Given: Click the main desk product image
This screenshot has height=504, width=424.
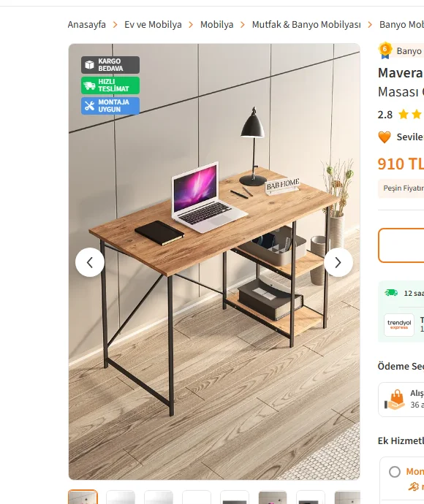Looking at the screenshot, I should click(x=214, y=261).
